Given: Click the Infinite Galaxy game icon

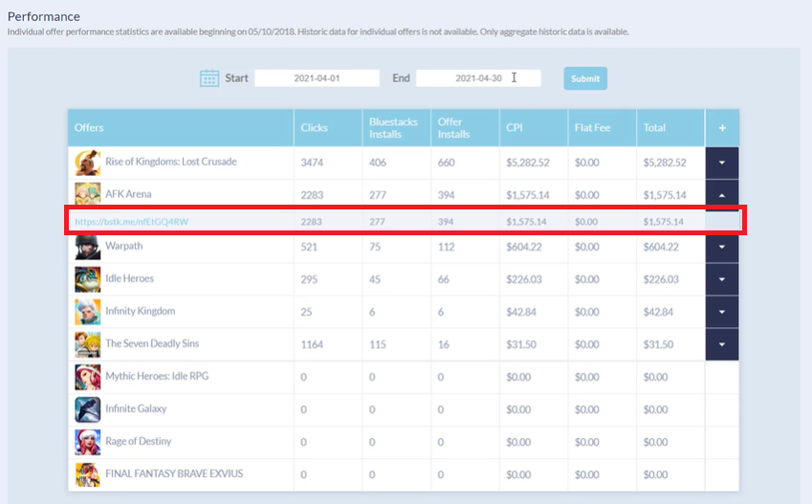Looking at the screenshot, I should 88,409.
